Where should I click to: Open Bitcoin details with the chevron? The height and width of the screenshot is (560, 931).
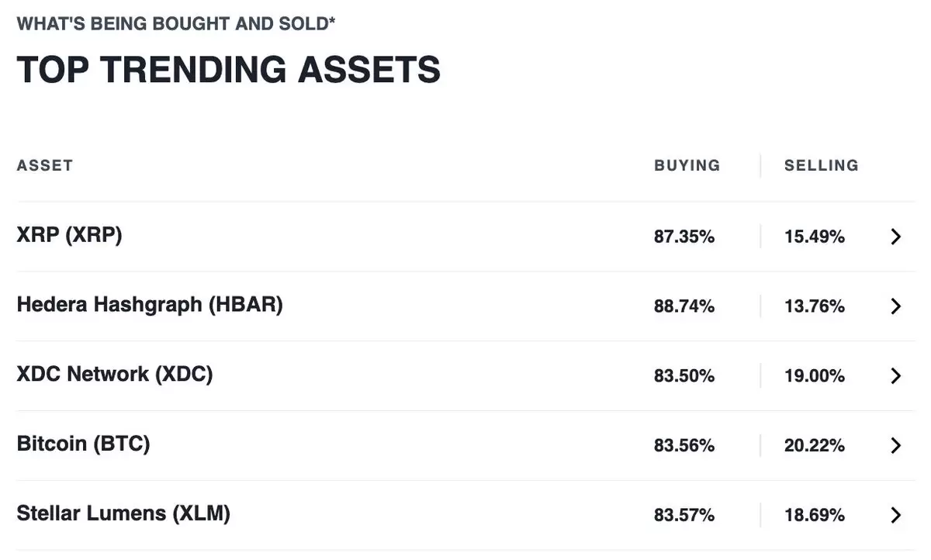click(896, 446)
